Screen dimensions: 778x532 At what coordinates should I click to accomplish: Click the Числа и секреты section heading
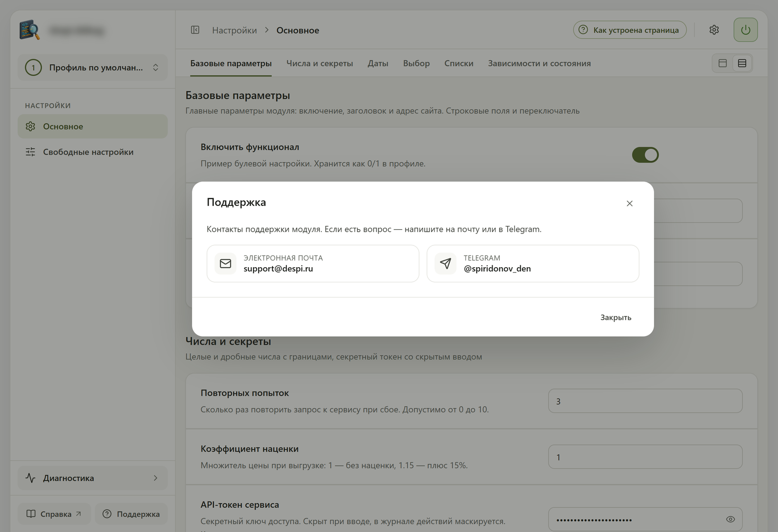228,342
